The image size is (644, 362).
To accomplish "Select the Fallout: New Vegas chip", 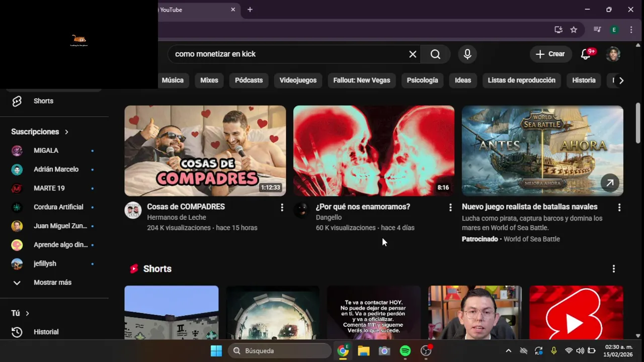I will click(362, 80).
